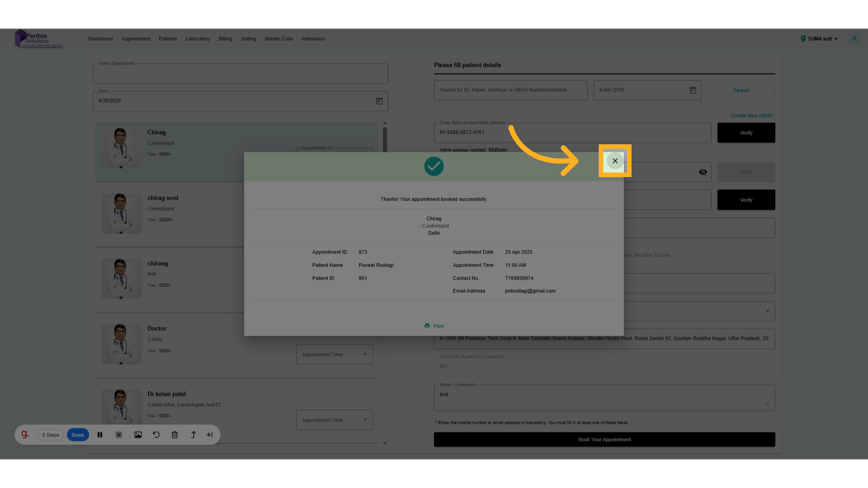Open the Billing menu
Image resolution: width=868 pixels, height=488 pixels.
tap(225, 39)
